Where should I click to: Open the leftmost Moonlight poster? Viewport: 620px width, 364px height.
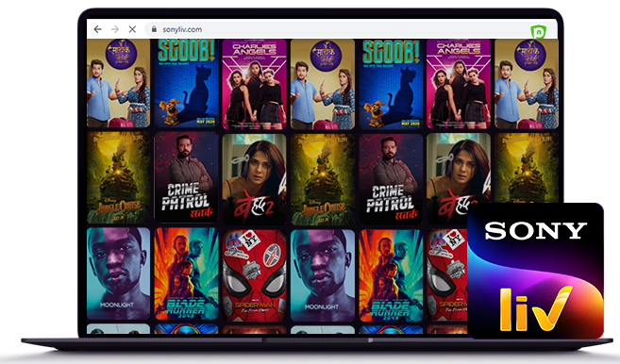click(119, 273)
